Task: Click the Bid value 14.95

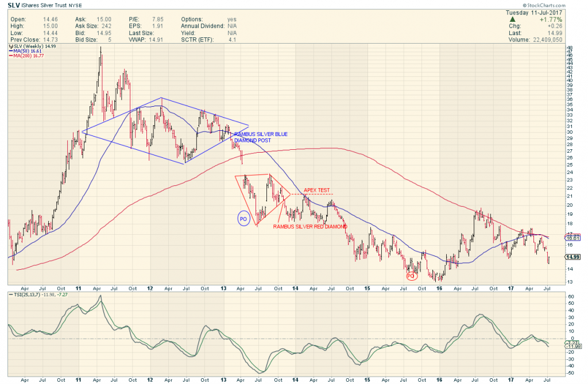Action: tap(104, 33)
